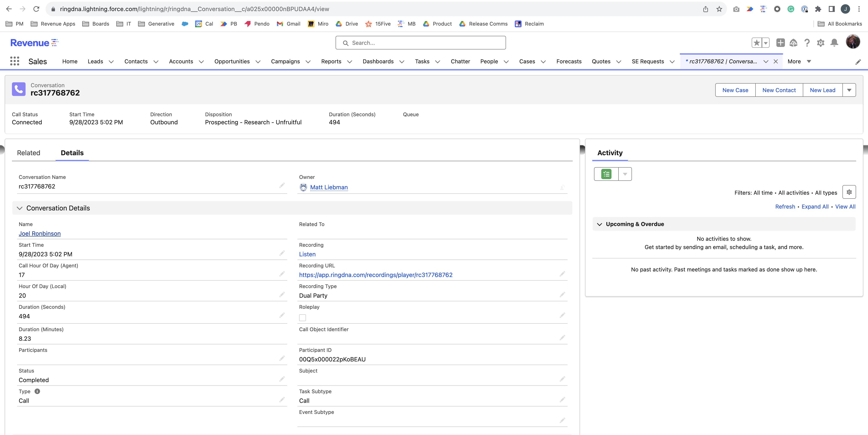Click the Favorites star icon
The height and width of the screenshot is (435, 868).
[x=757, y=43]
